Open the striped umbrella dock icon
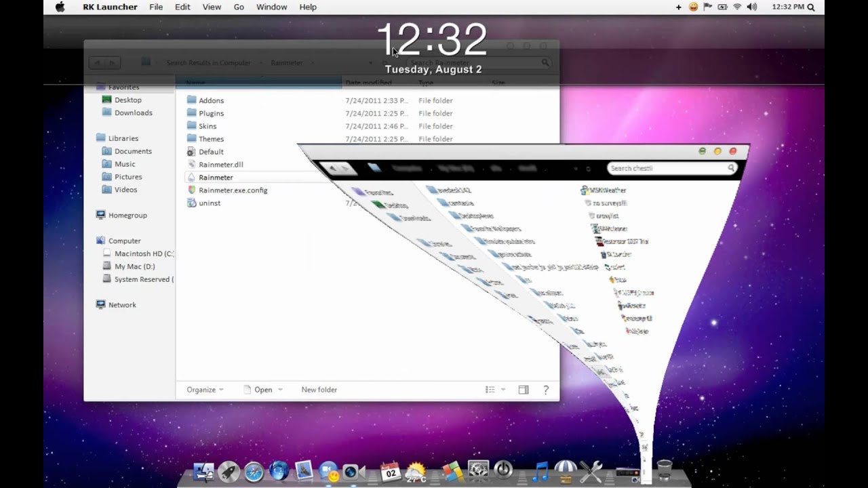 pyautogui.click(x=565, y=471)
